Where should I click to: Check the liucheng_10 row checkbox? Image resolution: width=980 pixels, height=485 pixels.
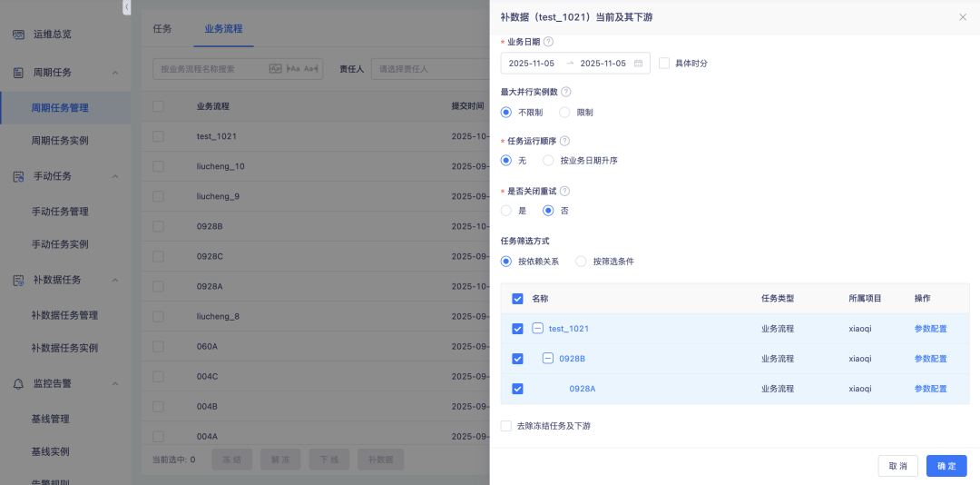click(158, 166)
